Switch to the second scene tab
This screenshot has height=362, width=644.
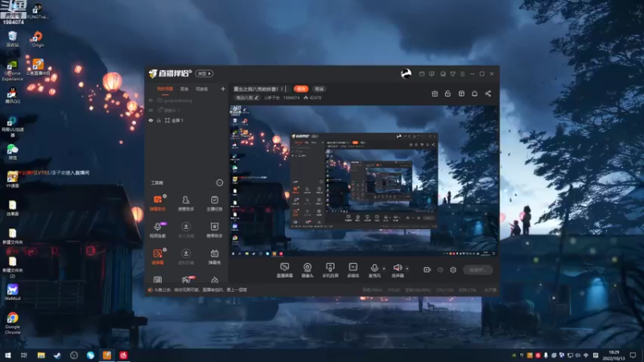pos(184,88)
